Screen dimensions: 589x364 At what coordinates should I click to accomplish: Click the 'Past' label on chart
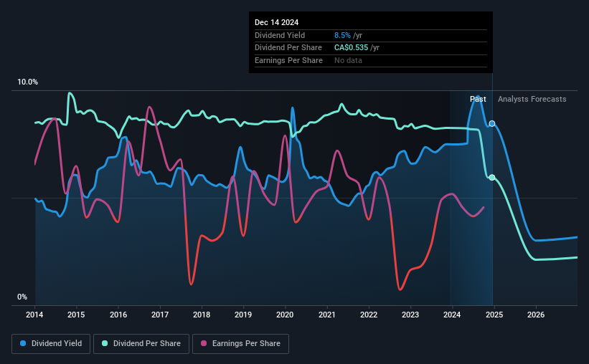click(478, 99)
